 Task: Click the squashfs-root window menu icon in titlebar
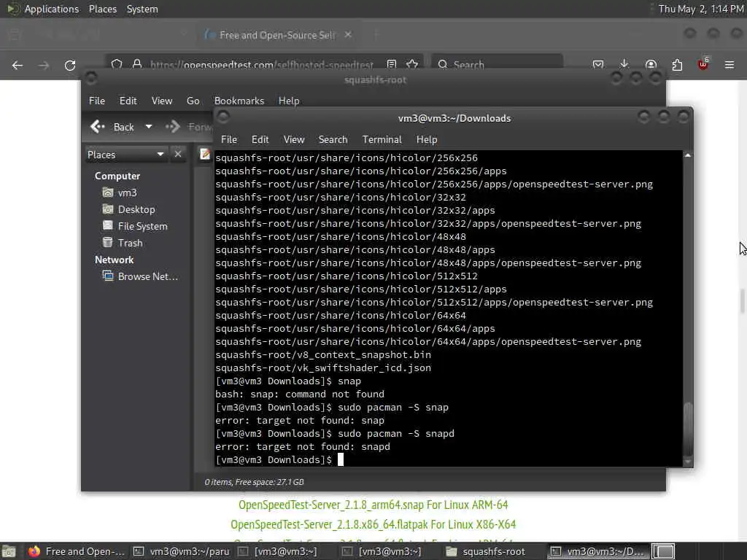[91, 77]
